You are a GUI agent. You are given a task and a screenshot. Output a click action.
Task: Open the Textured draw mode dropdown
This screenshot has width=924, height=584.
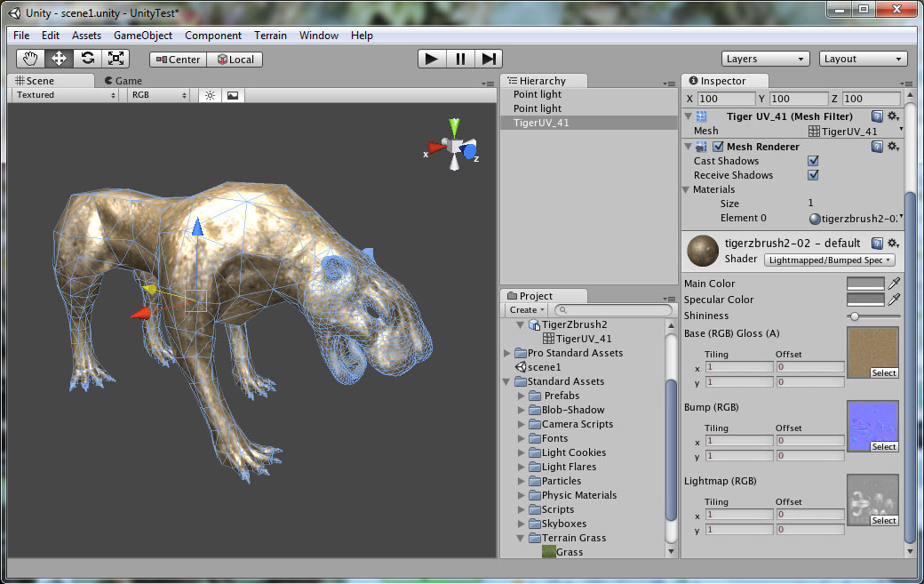point(65,95)
